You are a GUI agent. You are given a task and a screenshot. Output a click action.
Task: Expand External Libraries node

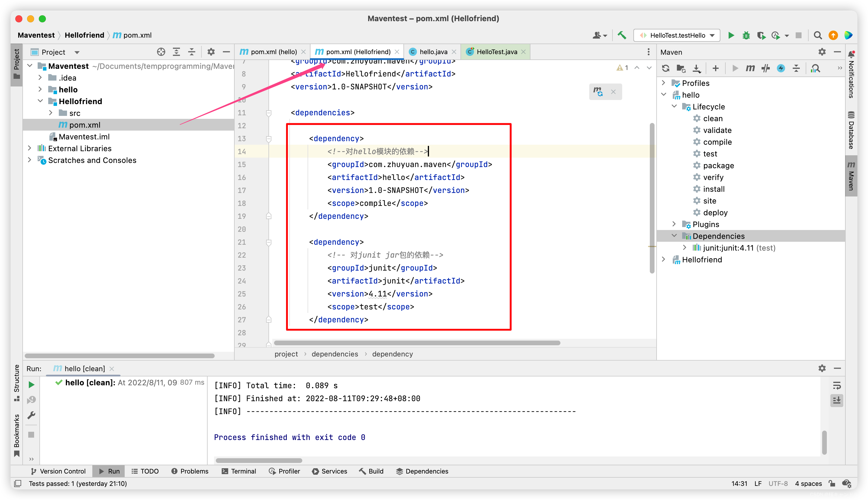[29, 148]
